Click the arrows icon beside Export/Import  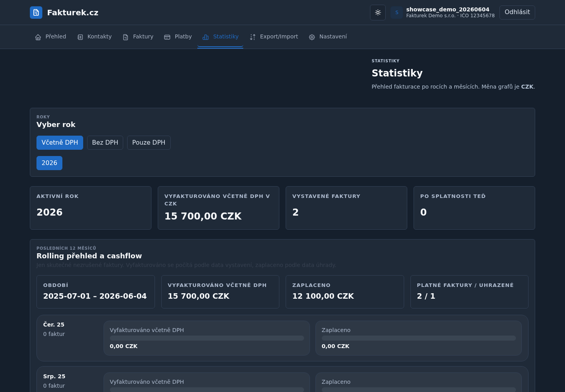point(253,37)
